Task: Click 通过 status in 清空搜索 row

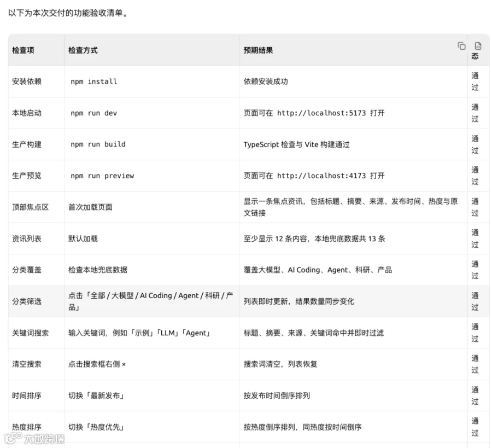Action: pyautogui.click(x=475, y=364)
